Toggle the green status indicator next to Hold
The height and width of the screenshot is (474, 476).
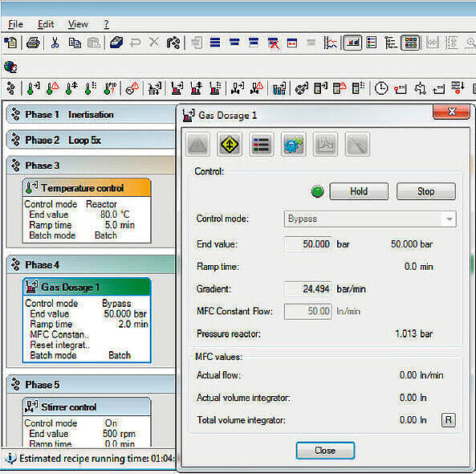pyautogui.click(x=318, y=191)
